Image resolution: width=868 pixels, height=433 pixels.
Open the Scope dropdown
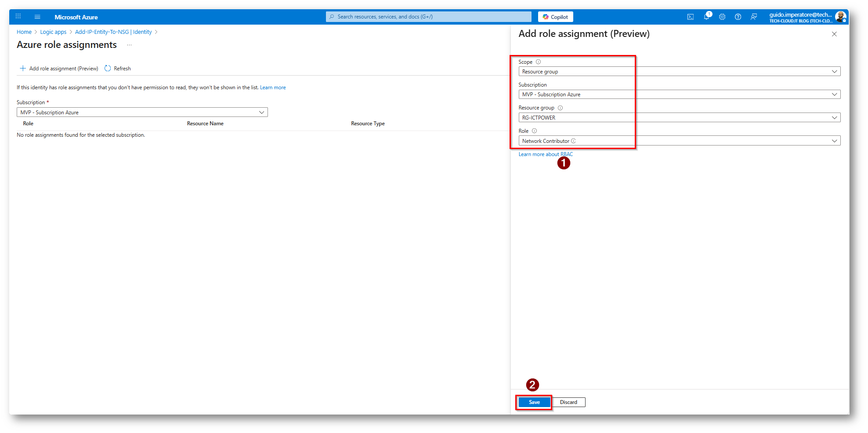tap(680, 72)
